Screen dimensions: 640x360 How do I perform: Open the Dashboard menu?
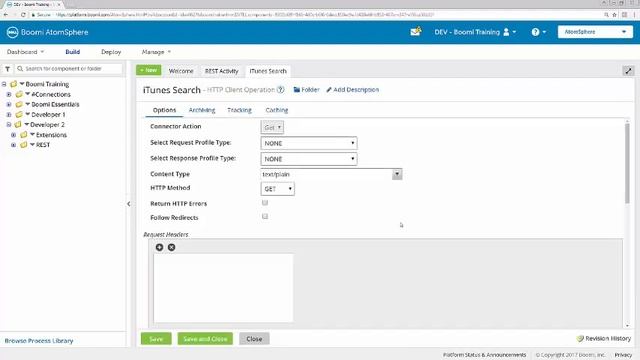pos(25,52)
